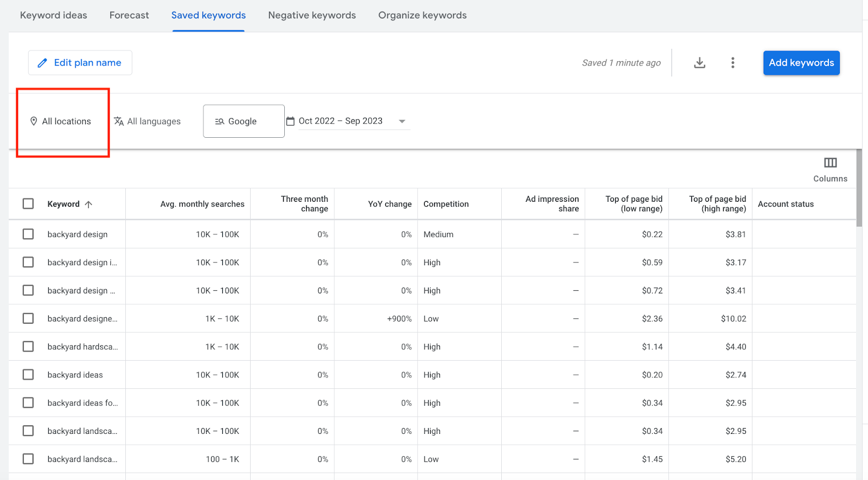
Task: Click the $2.36 low range bid
Action: click(x=652, y=319)
